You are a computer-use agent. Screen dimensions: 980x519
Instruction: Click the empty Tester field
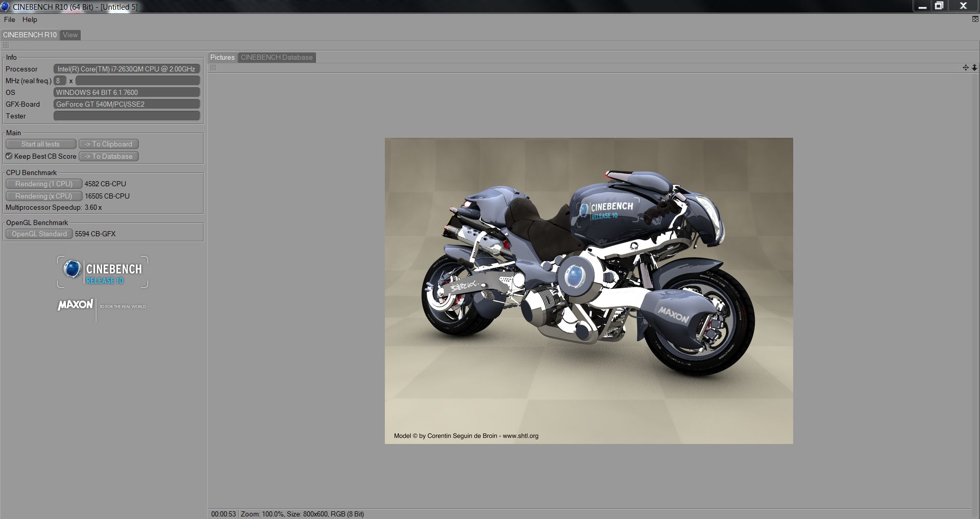point(127,116)
